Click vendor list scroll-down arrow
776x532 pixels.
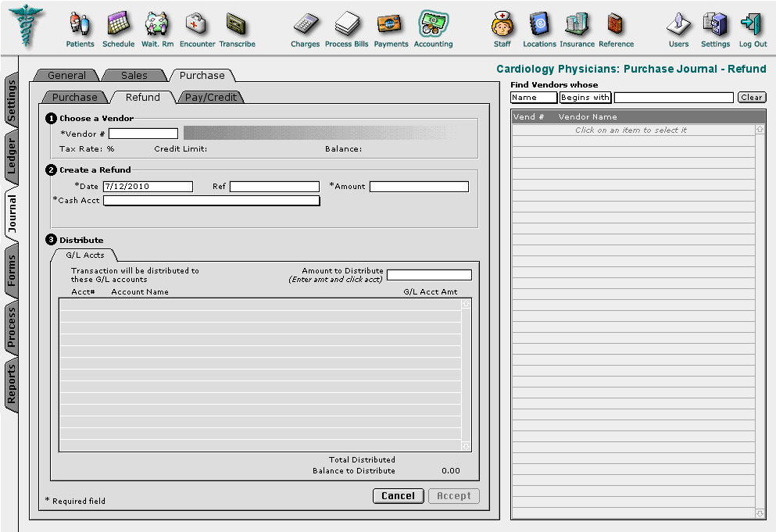760,514
